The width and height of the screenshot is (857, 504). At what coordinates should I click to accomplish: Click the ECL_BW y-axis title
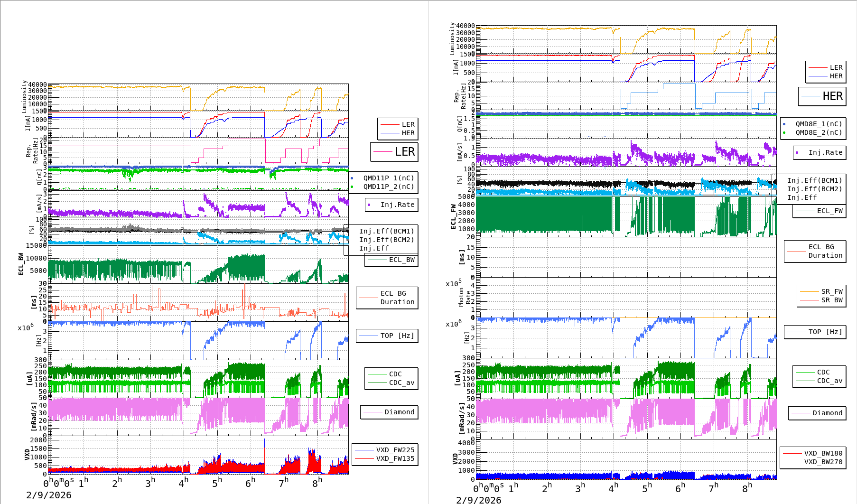click(21, 264)
